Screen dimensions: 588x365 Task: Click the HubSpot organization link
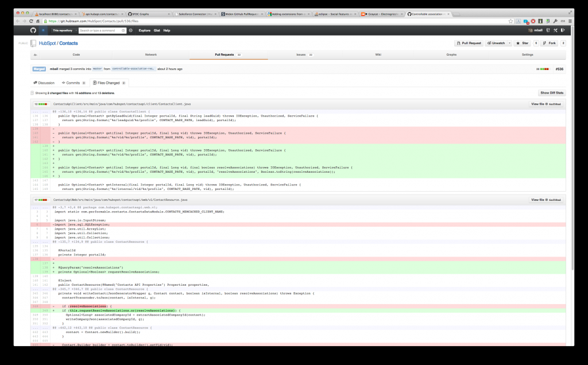point(47,44)
